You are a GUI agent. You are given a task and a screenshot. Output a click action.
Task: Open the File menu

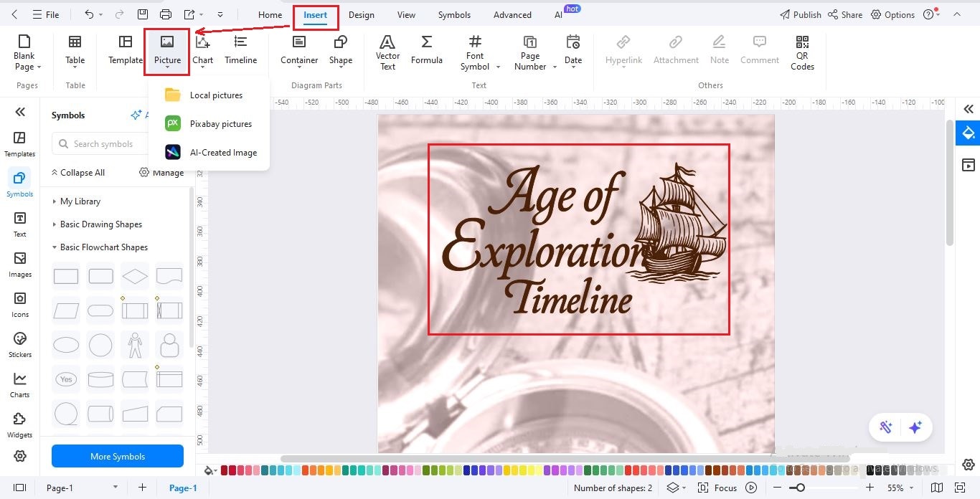(x=46, y=14)
